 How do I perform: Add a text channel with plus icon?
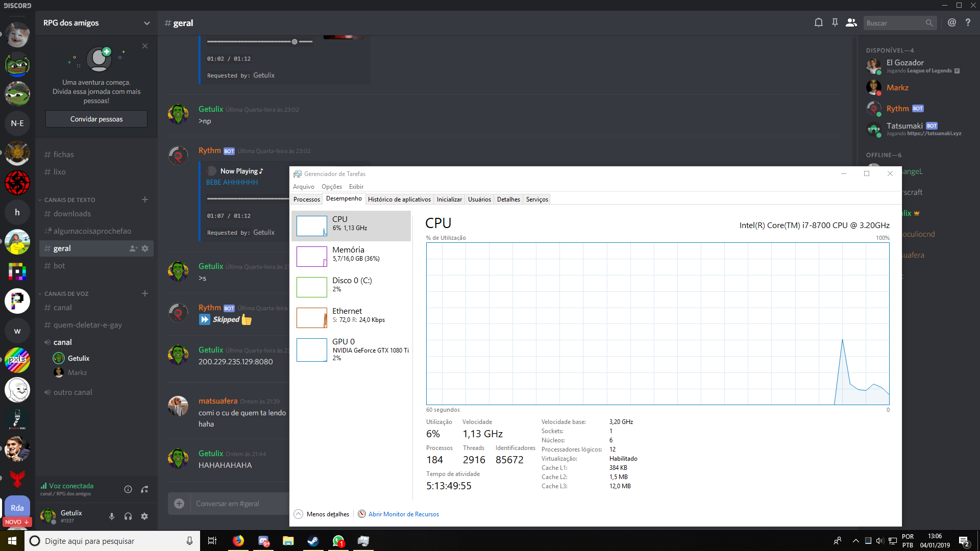pos(145,199)
